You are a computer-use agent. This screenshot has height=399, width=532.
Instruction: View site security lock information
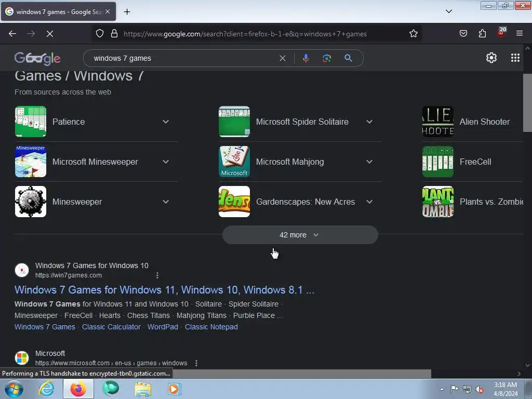coord(114,34)
